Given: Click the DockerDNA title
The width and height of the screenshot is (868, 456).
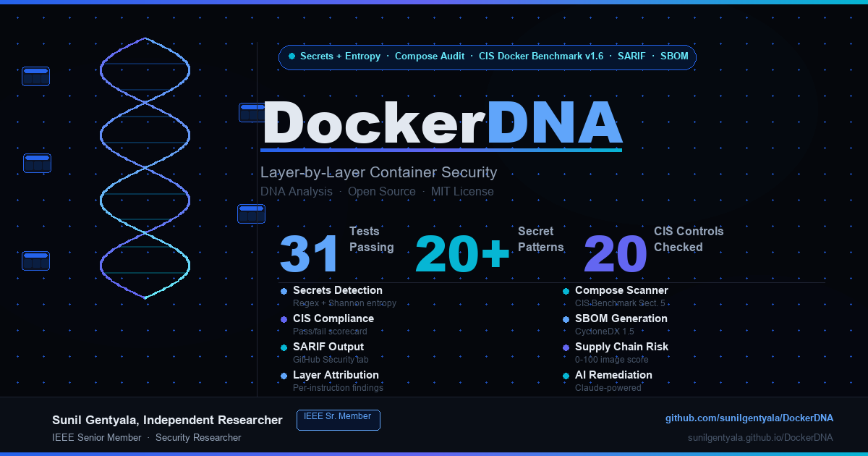Looking at the screenshot, I should click(x=442, y=123).
